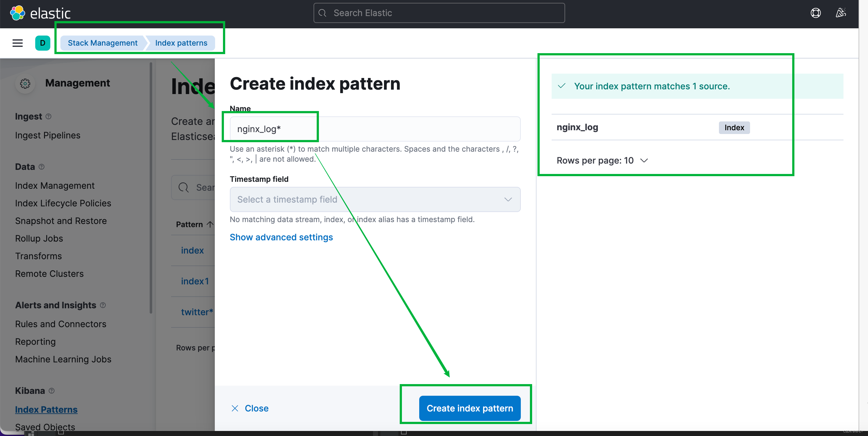
Task: Open Rules and Connectors
Action: pyautogui.click(x=61, y=324)
